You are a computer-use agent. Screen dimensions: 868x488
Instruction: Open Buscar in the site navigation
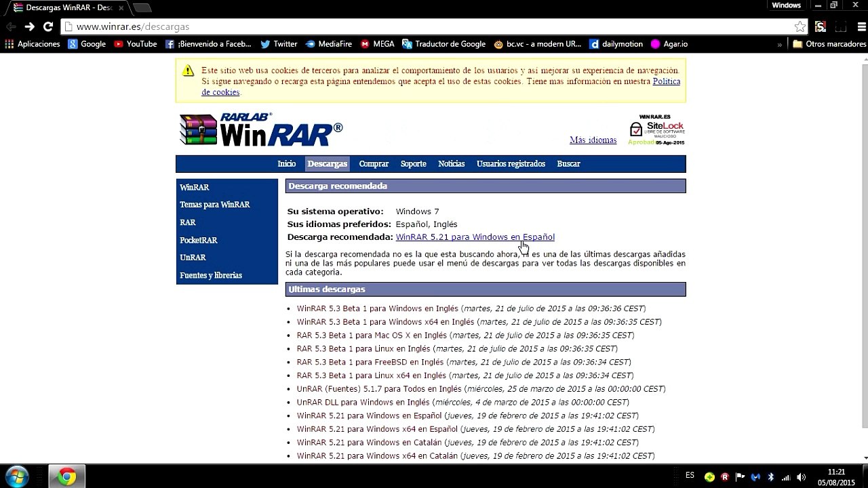[x=568, y=164]
